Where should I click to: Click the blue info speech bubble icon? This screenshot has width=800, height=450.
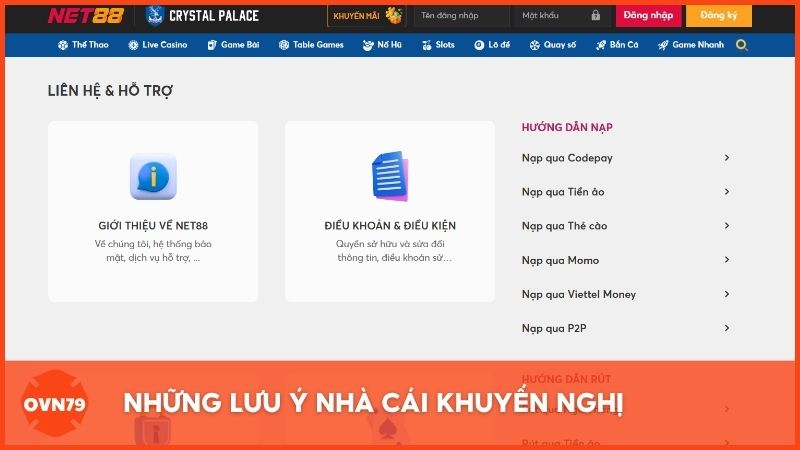point(153,177)
